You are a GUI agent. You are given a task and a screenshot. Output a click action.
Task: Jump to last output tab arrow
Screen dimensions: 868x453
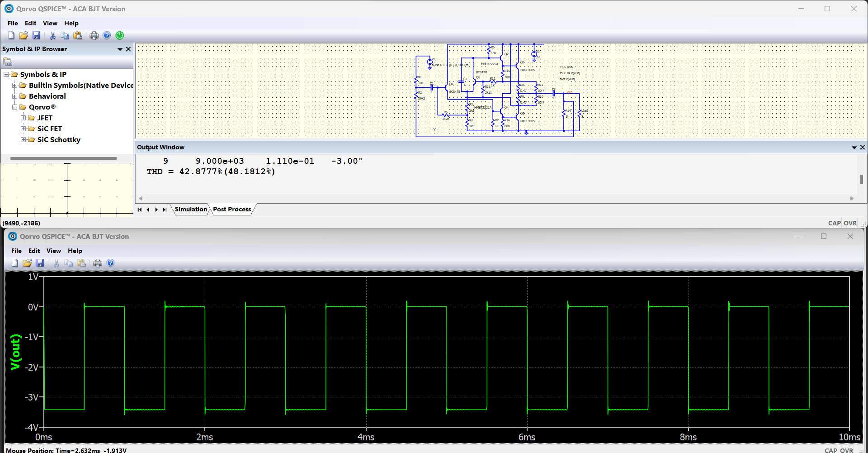(165, 210)
